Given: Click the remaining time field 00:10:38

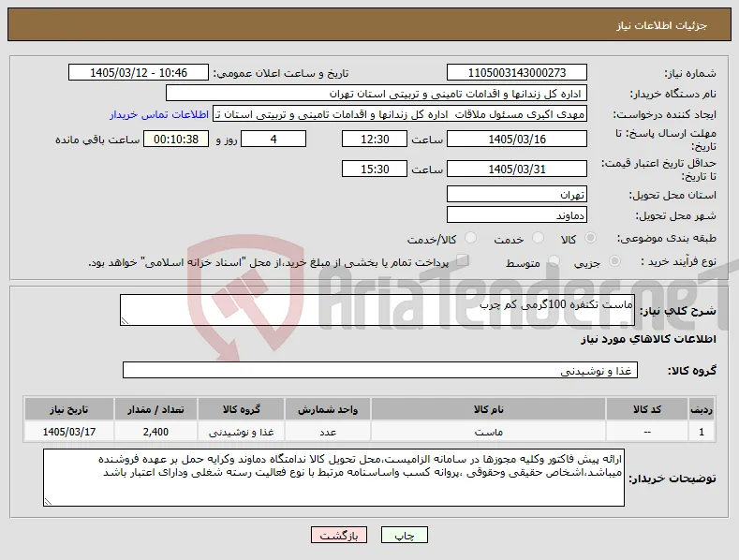Looking at the screenshot, I should pos(176,139).
